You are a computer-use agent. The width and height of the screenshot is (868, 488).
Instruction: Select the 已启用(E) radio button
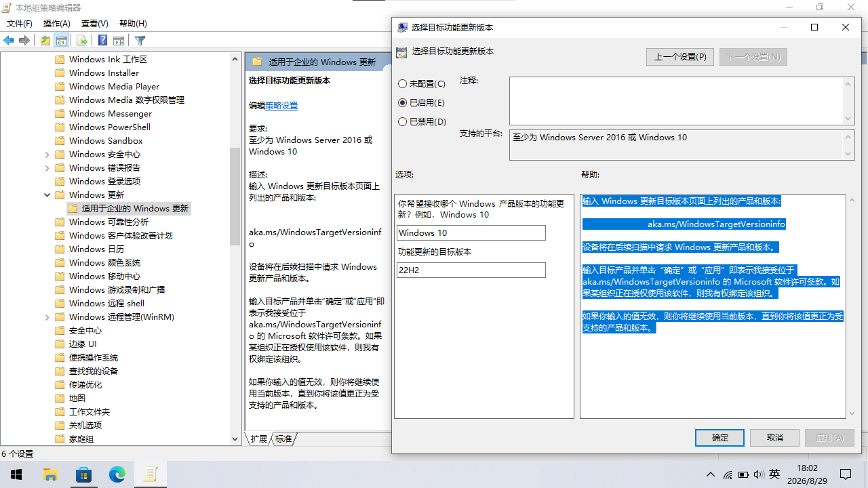pyautogui.click(x=403, y=103)
